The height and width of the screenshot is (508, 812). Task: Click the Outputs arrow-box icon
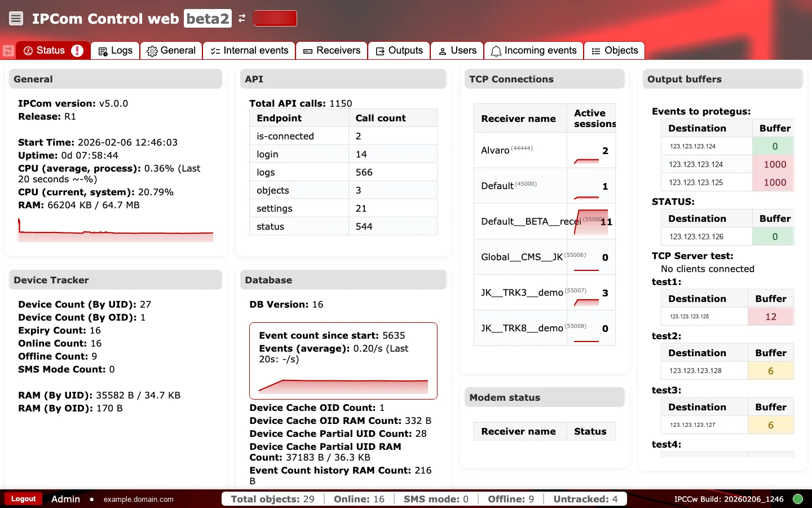coord(381,51)
